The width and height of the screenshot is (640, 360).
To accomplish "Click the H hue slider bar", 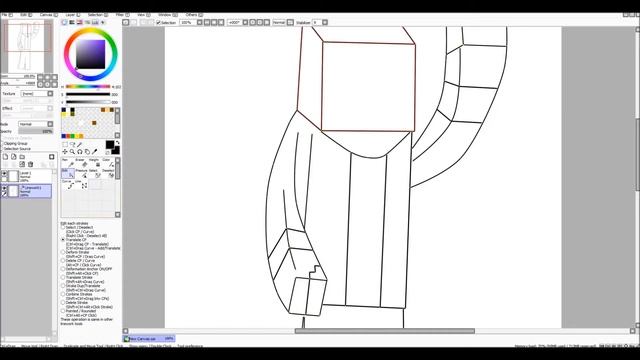I will pos(88,87).
